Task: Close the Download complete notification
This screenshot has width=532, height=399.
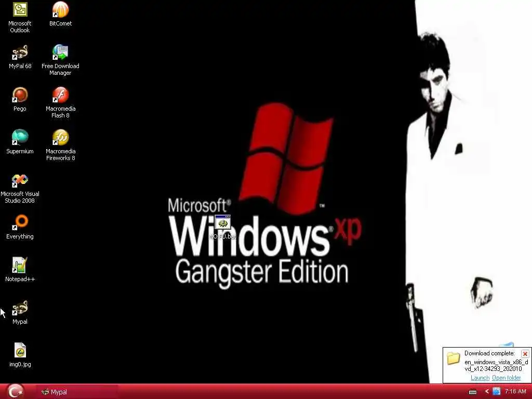Action: [525, 354]
